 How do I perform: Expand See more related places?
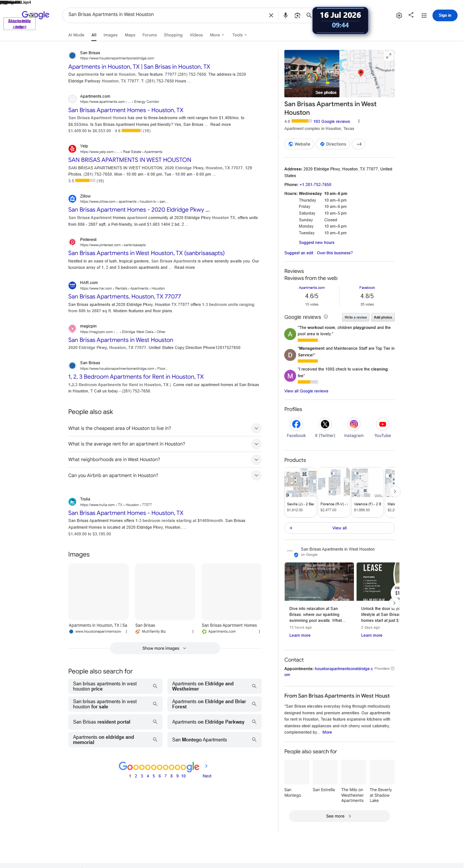(339, 816)
